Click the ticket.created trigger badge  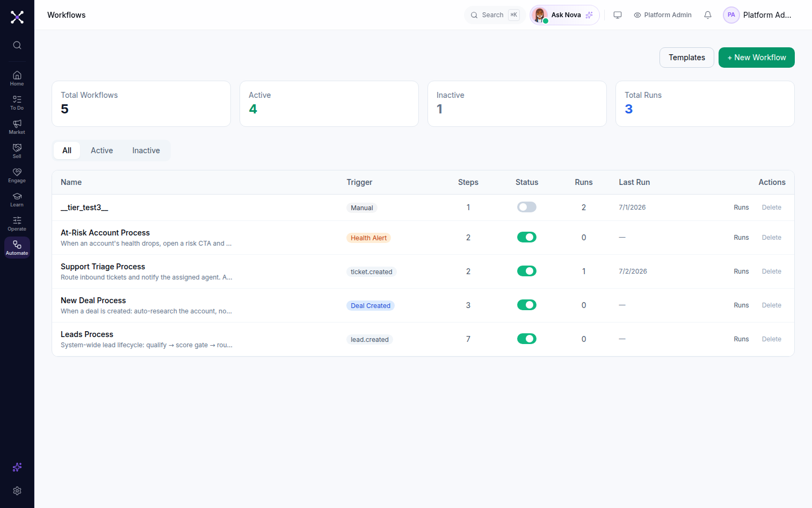click(x=371, y=272)
